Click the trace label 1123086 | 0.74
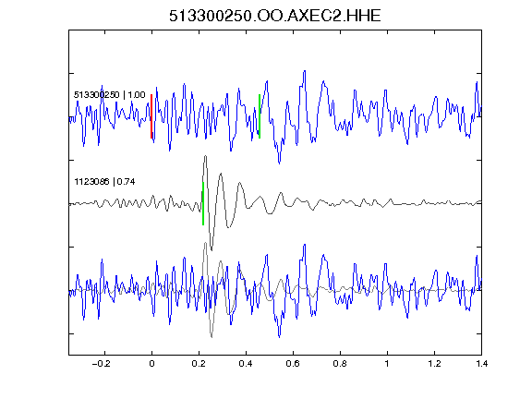The width and height of the screenshot is (532, 399). tap(104, 182)
